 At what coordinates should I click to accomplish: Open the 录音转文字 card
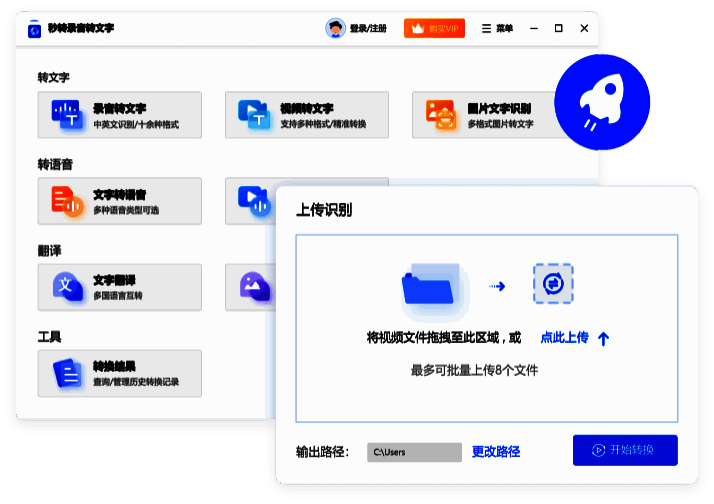tap(120, 115)
